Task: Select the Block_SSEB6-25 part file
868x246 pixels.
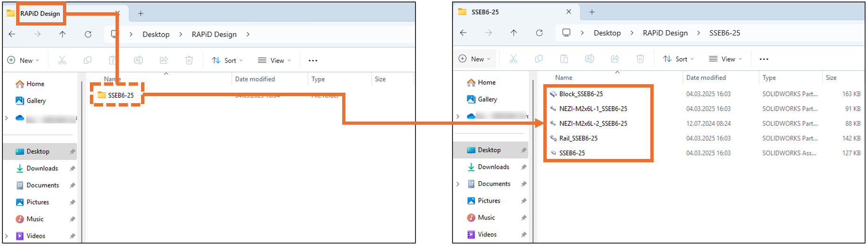Action: pos(581,94)
